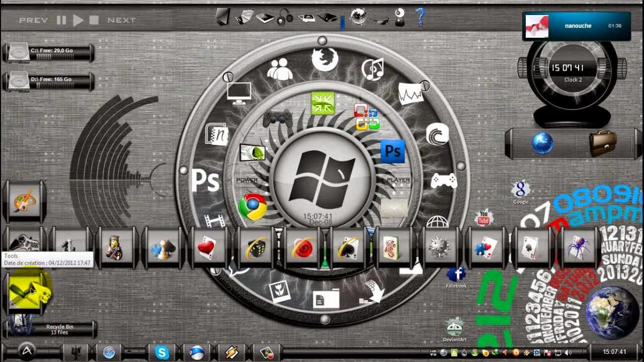
Task: Open Skype from the taskbar
Action: (x=162, y=352)
